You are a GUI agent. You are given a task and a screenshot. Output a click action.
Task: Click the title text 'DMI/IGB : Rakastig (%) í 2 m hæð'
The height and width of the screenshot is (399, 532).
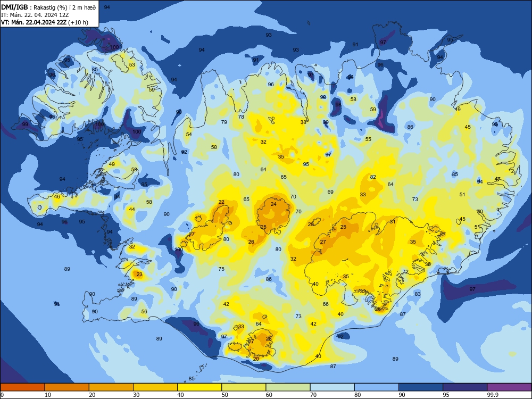[48, 7]
